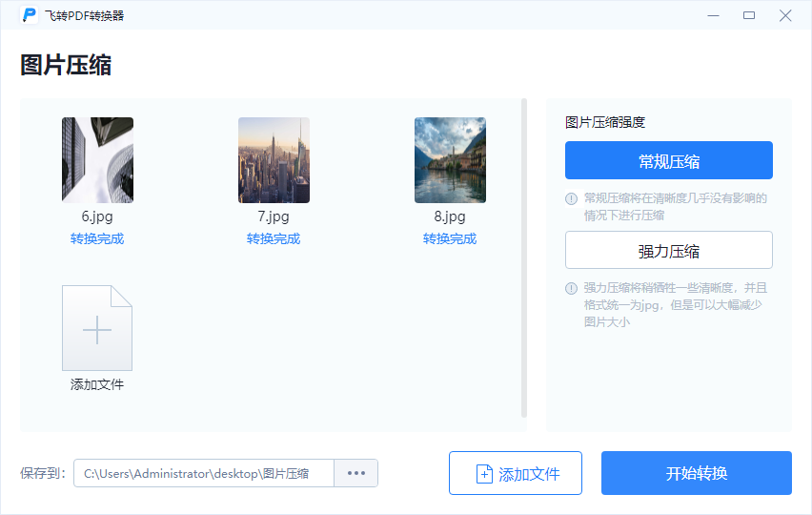This screenshot has height=515, width=812.
Task: Click the 图片压缩强度 heading
Action: click(605, 122)
